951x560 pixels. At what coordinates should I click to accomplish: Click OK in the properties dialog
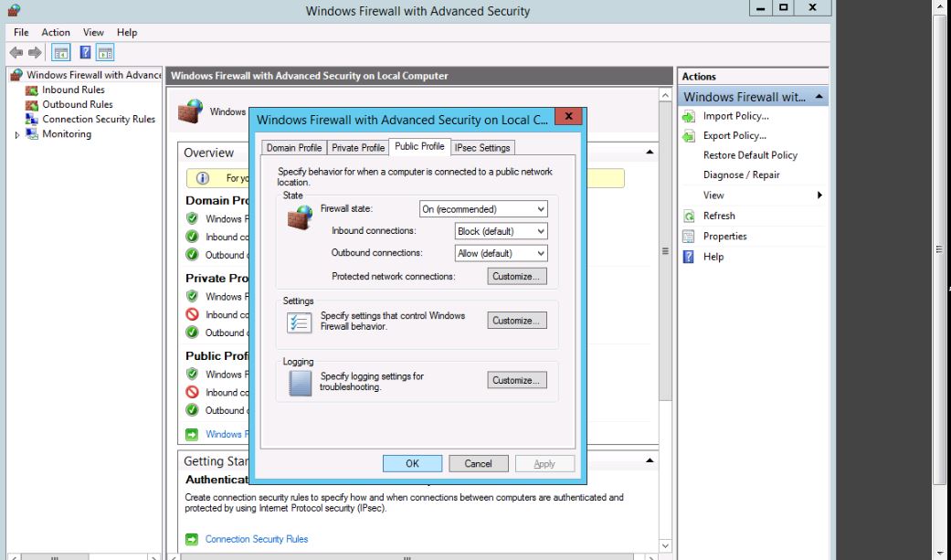tap(412, 463)
